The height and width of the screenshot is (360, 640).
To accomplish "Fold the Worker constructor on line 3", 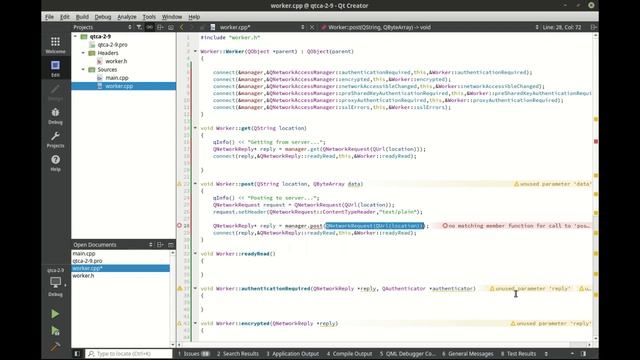I will pyautogui.click(x=195, y=51).
